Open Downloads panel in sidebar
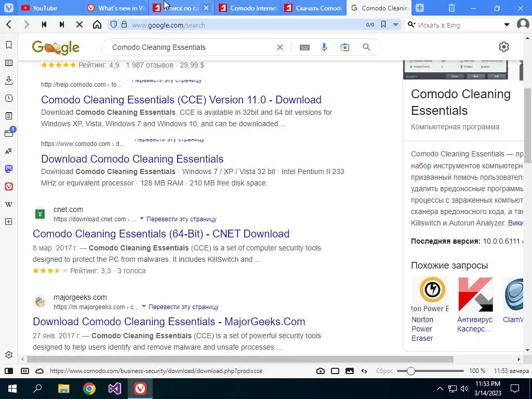This screenshot has height=399, width=532. (x=9, y=81)
